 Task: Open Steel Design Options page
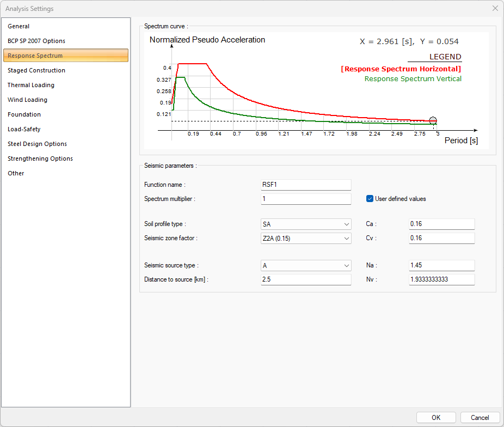tap(37, 144)
